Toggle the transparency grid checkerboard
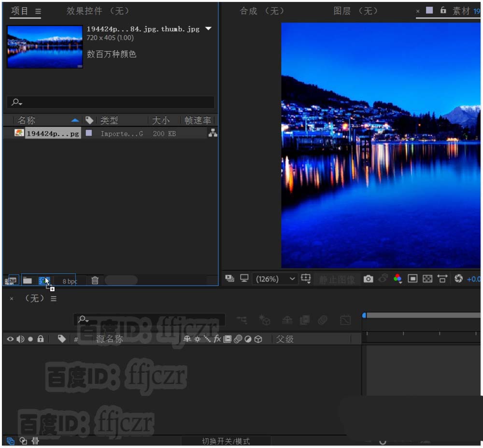 427,279
